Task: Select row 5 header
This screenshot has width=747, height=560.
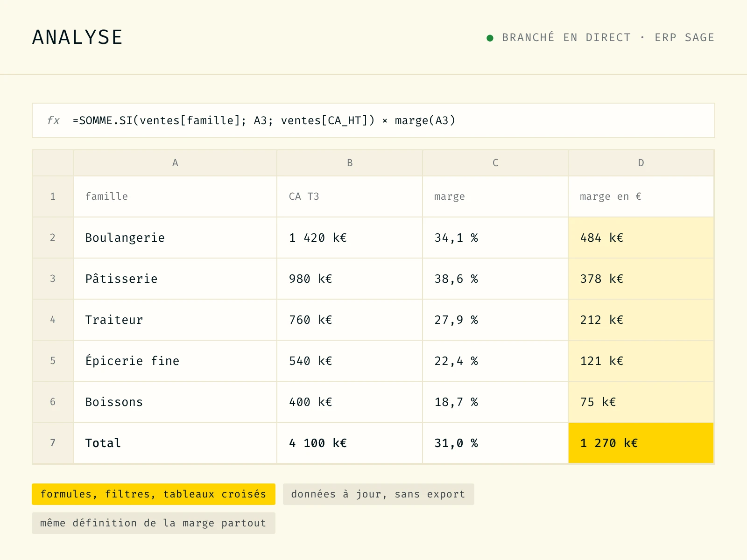Action: click(53, 361)
